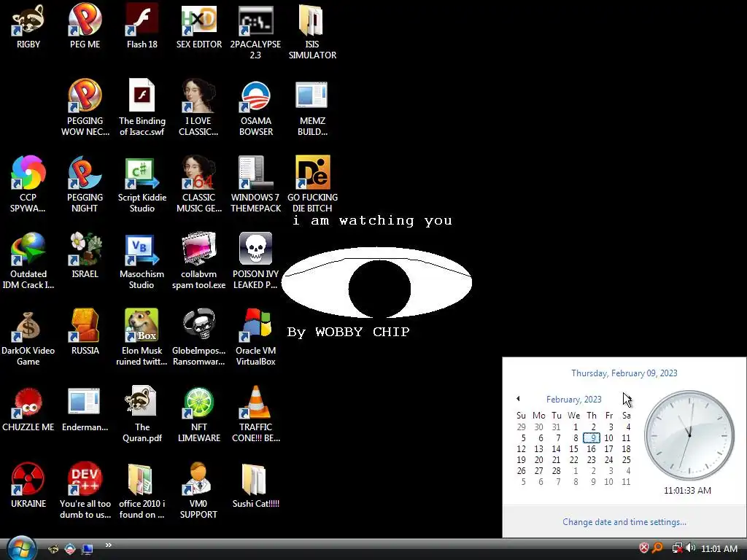747x560 pixels.
Task: Select February 17 in calendar
Action: (x=609, y=448)
